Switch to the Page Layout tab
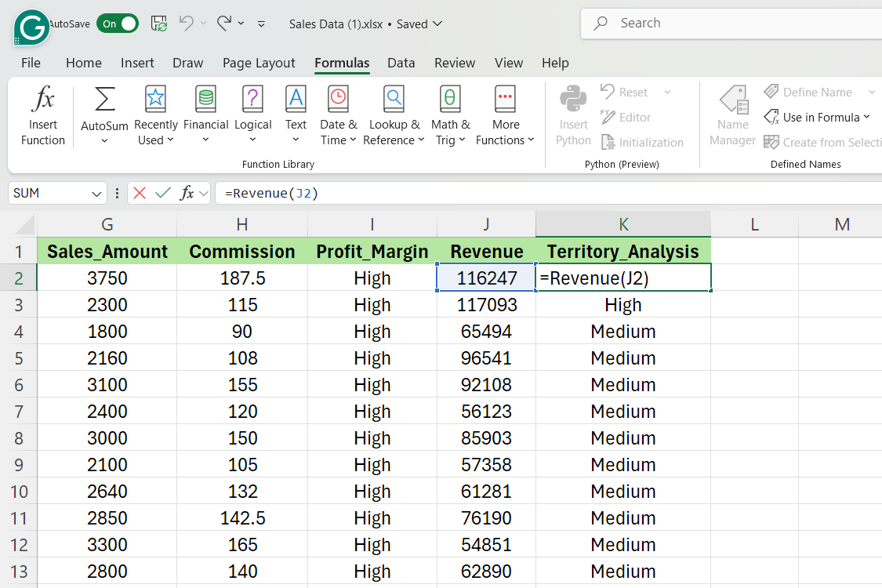This screenshot has height=588, width=882. 259,63
